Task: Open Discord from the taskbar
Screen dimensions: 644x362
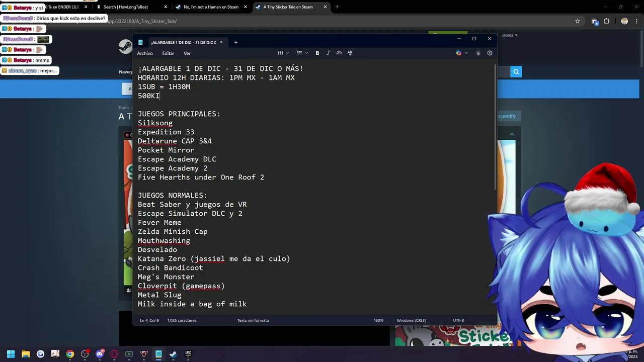Action: (100, 354)
